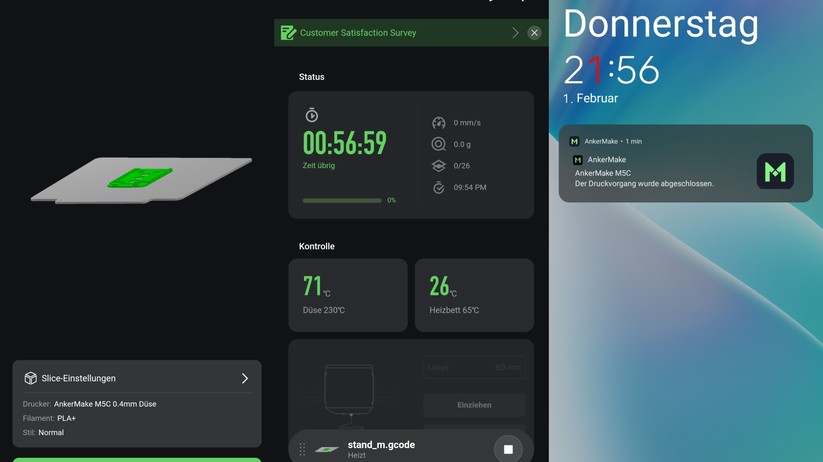
Task: Click the finish time clock icon
Action: (438, 188)
